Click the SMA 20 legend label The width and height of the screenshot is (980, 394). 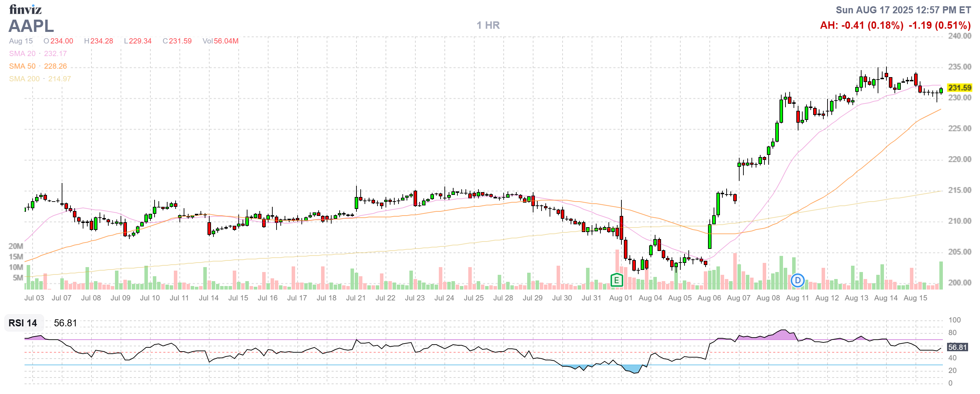[22, 54]
